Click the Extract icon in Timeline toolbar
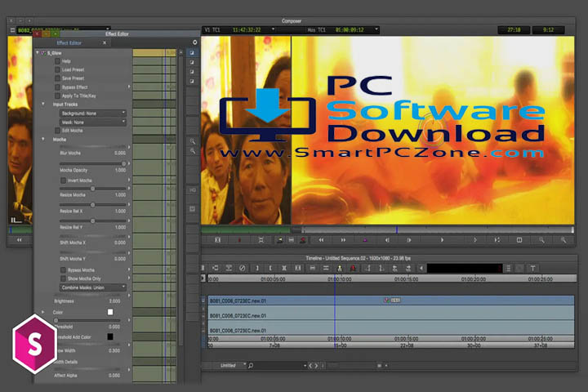Screen dimensions: 588x392 coord(326,268)
